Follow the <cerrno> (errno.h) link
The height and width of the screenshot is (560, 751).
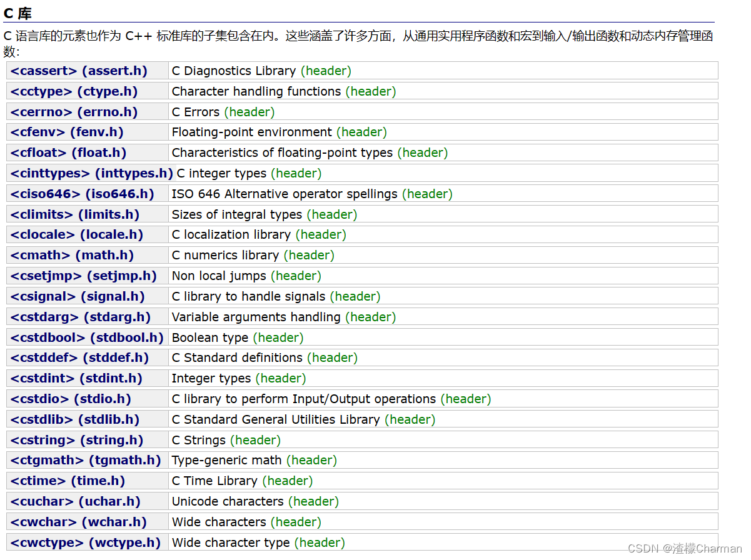pos(74,112)
